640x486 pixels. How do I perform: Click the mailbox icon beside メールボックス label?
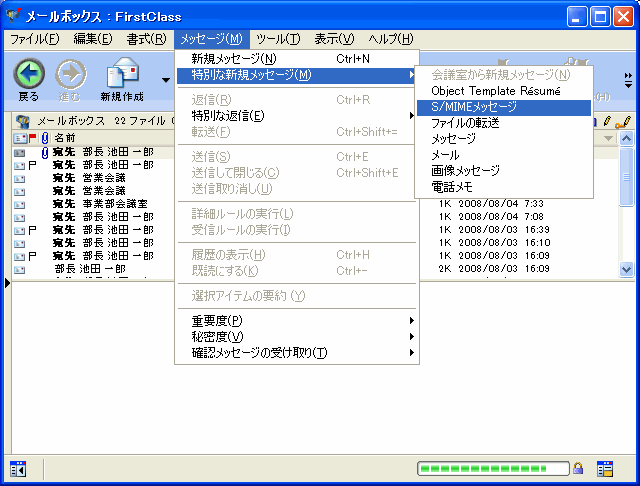click(22, 121)
